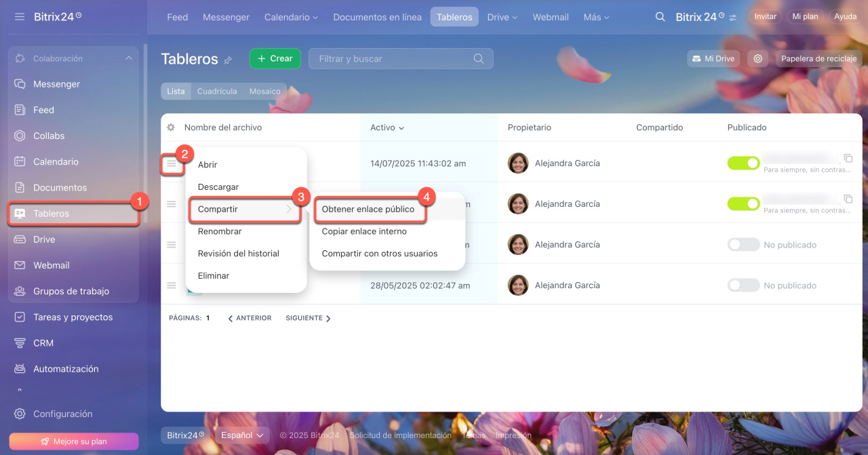Choose Renombrar in the context menu
The height and width of the screenshot is (455, 868).
point(220,231)
